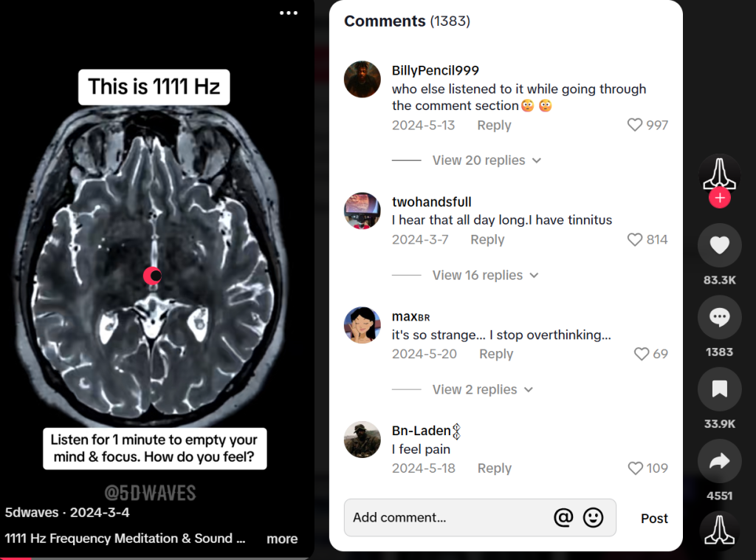756x560 pixels.
Task: Like BillyPencil999's comment
Action: [x=634, y=125]
